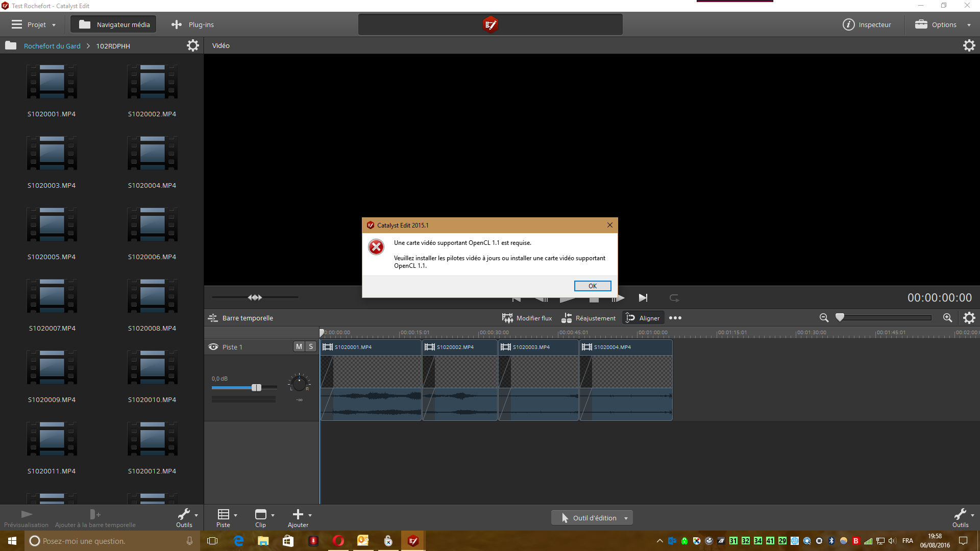Open timeline more options ellipsis
Screen dimensions: 980x551
[675, 318]
